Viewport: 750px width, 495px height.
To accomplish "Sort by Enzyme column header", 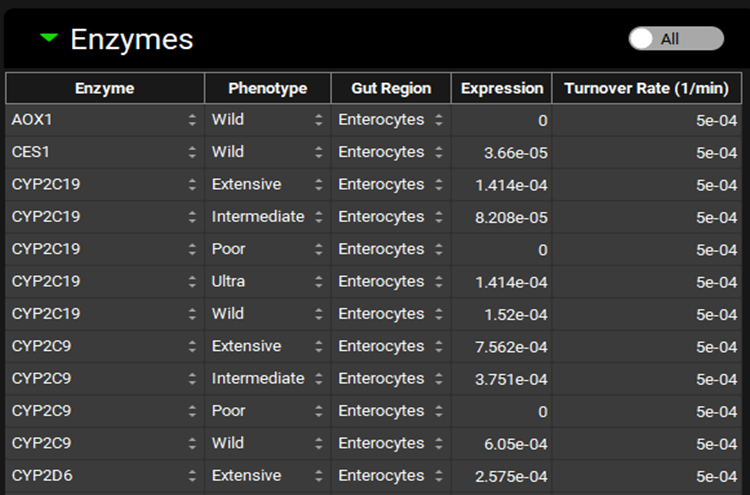I will pyautogui.click(x=104, y=88).
